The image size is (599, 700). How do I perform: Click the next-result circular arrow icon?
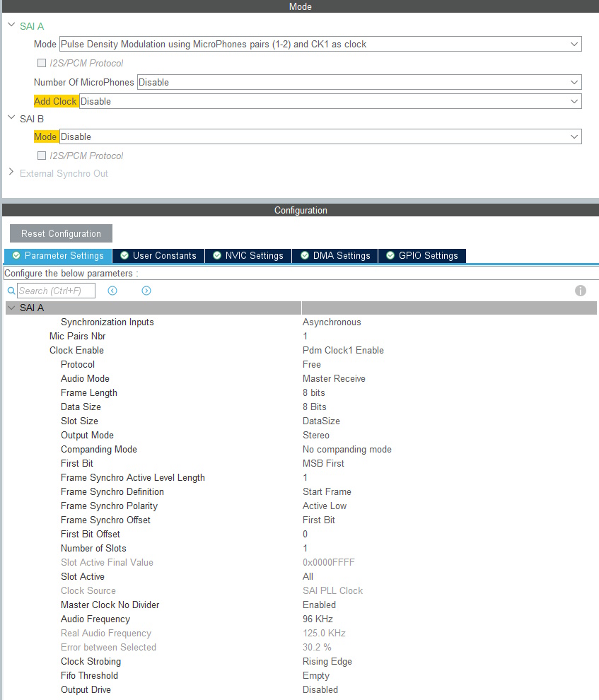click(x=146, y=291)
